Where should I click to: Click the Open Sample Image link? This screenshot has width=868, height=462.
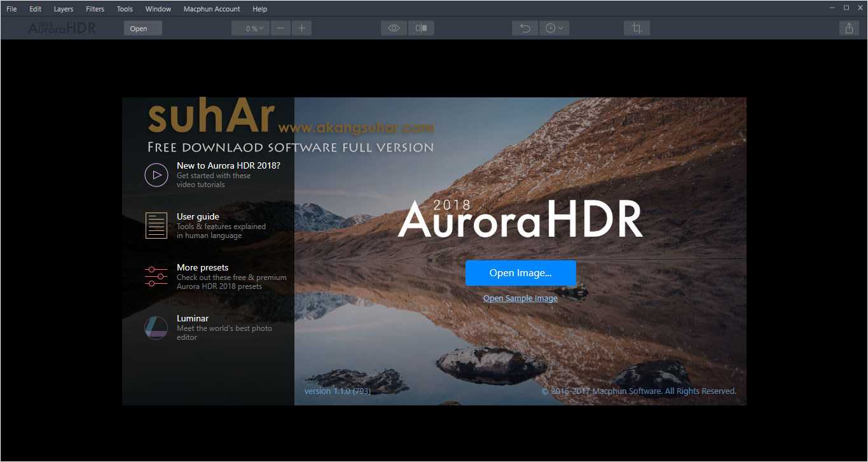point(520,298)
